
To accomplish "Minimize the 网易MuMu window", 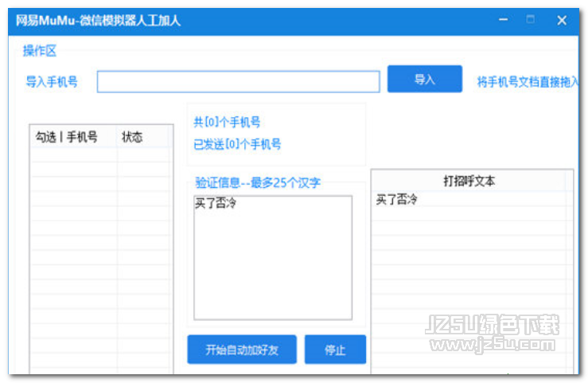I will tap(503, 19).
